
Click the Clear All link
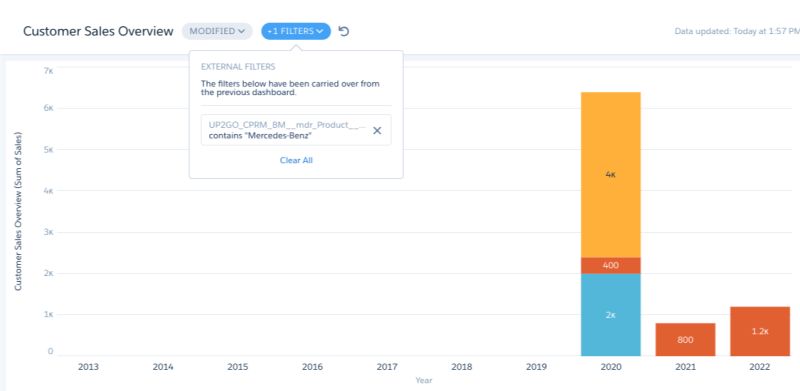tap(296, 160)
